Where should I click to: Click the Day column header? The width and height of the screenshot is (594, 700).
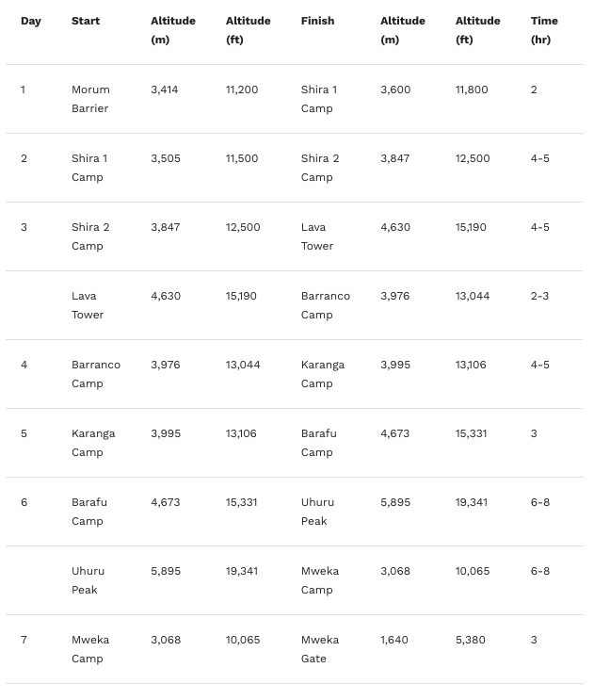point(31,21)
